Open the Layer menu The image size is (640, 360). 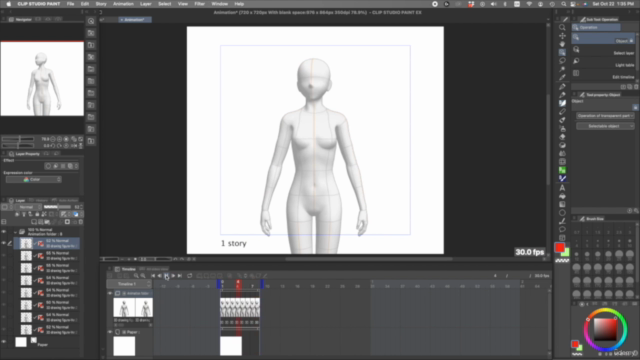click(x=146, y=4)
